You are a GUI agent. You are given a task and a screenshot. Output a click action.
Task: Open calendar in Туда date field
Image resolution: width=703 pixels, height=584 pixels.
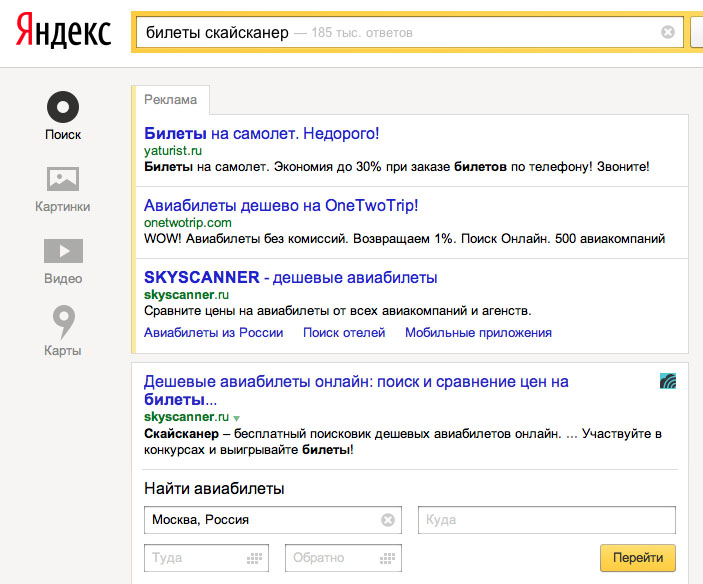[x=255, y=558]
